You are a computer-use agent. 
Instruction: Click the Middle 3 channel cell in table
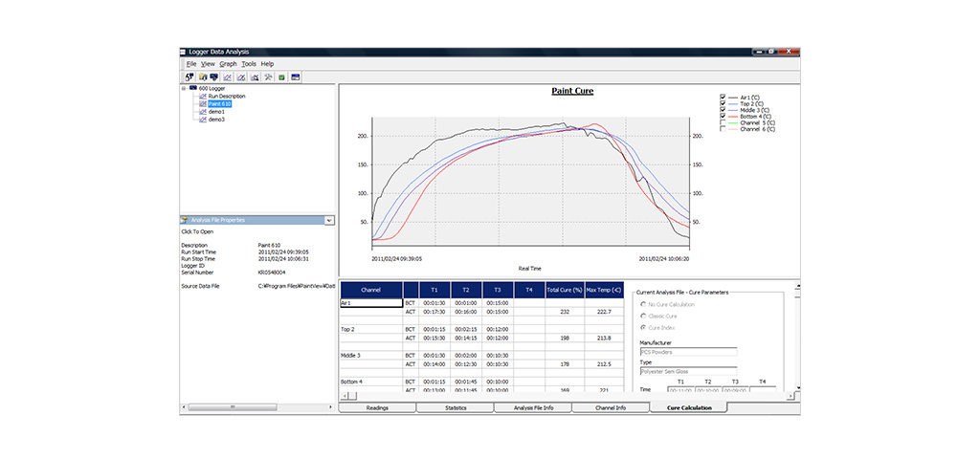(x=371, y=356)
